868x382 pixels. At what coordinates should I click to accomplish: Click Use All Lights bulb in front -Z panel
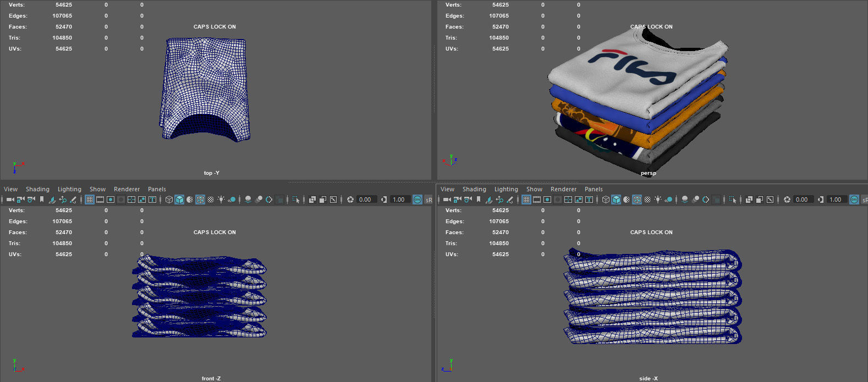[x=221, y=200]
